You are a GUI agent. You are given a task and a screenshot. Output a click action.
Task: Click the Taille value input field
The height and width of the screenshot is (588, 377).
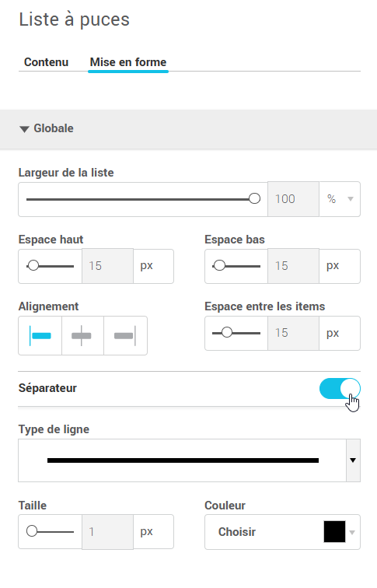click(x=107, y=532)
